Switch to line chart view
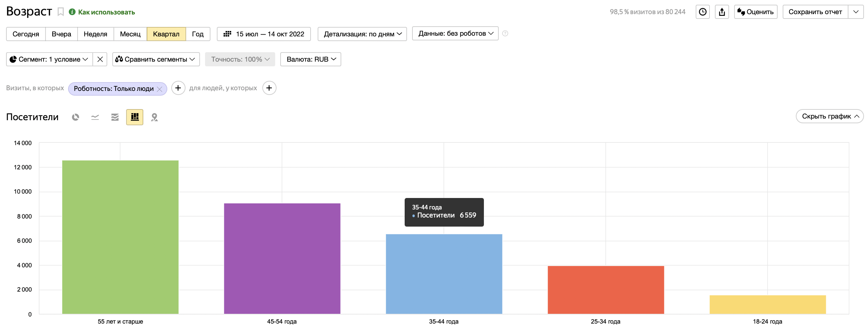This screenshot has height=332, width=868. 95,117
